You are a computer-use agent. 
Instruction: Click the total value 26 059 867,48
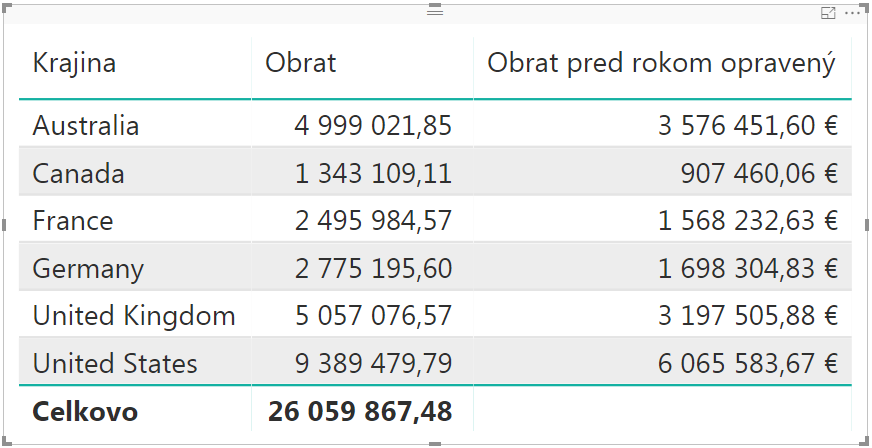pyautogui.click(x=360, y=411)
